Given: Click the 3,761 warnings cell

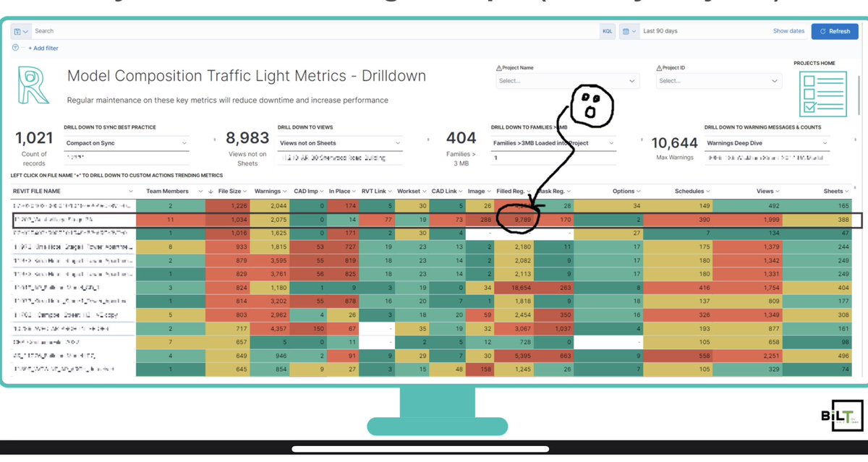Looking at the screenshot, I should click(268, 273).
